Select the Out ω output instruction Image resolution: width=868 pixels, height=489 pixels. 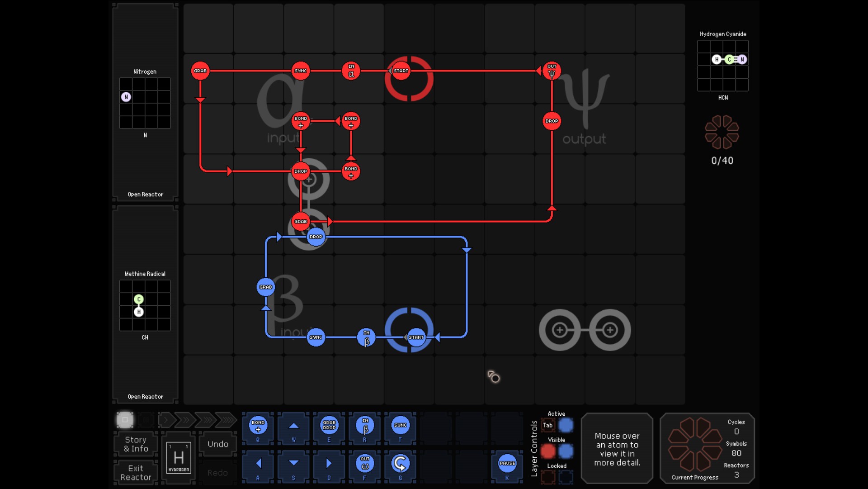coord(365,463)
